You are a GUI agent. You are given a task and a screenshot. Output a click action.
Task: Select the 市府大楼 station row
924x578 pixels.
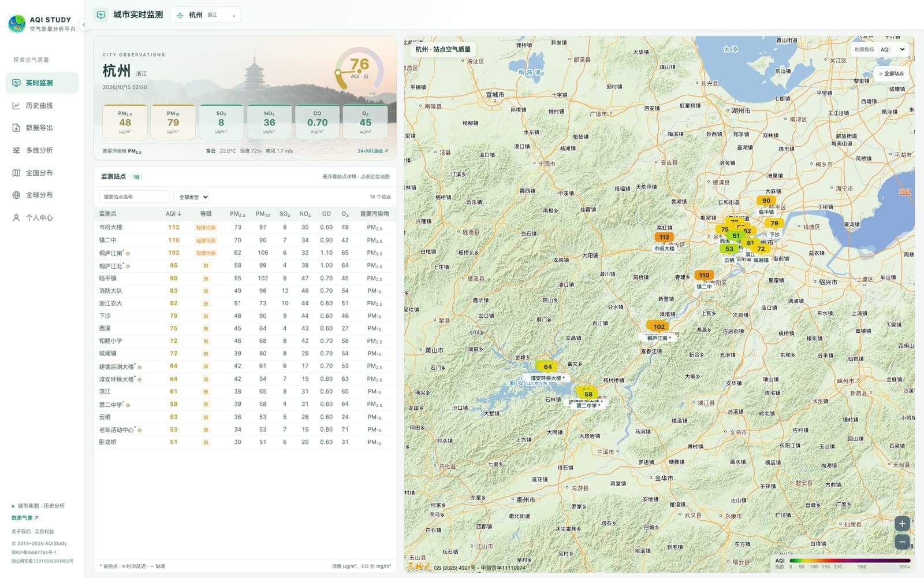click(245, 228)
